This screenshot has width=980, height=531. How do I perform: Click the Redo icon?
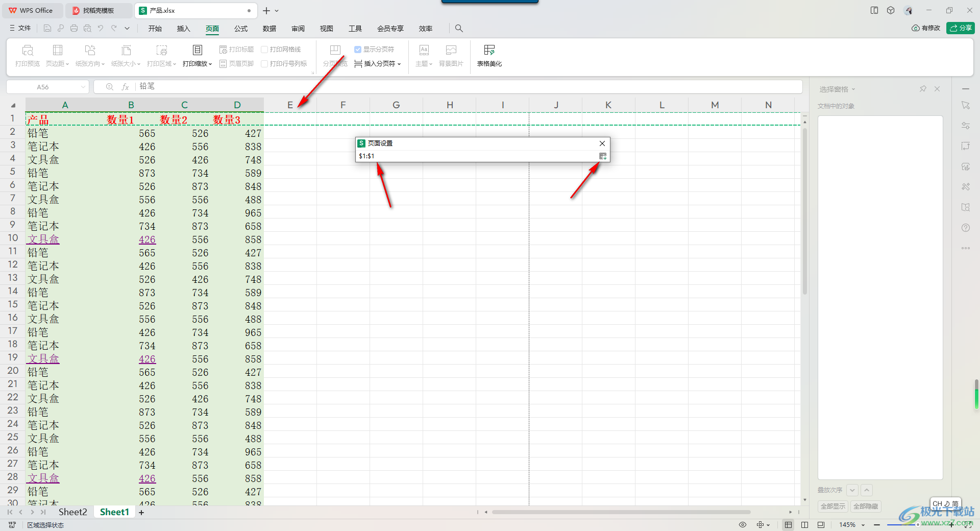click(x=114, y=28)
